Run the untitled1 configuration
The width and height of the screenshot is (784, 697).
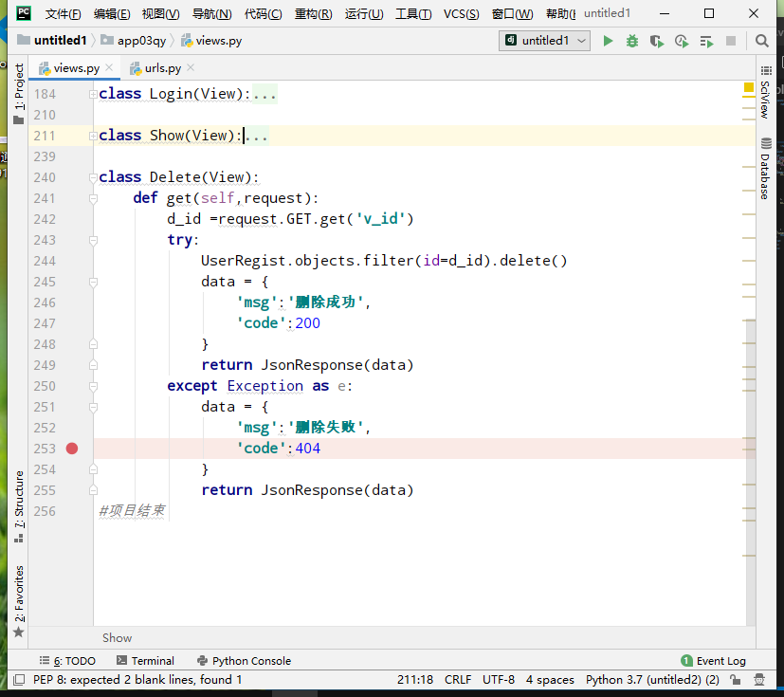[x=608, y=41]
